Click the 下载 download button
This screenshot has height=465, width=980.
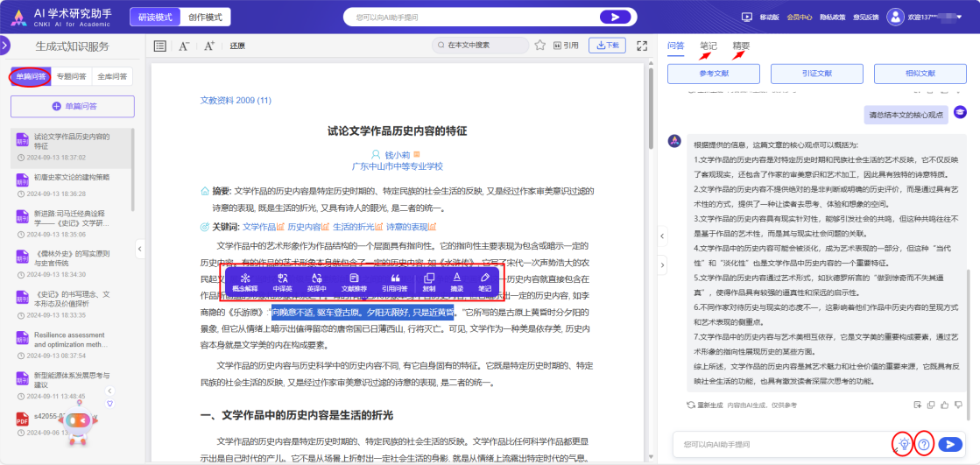tap(607, 46)
